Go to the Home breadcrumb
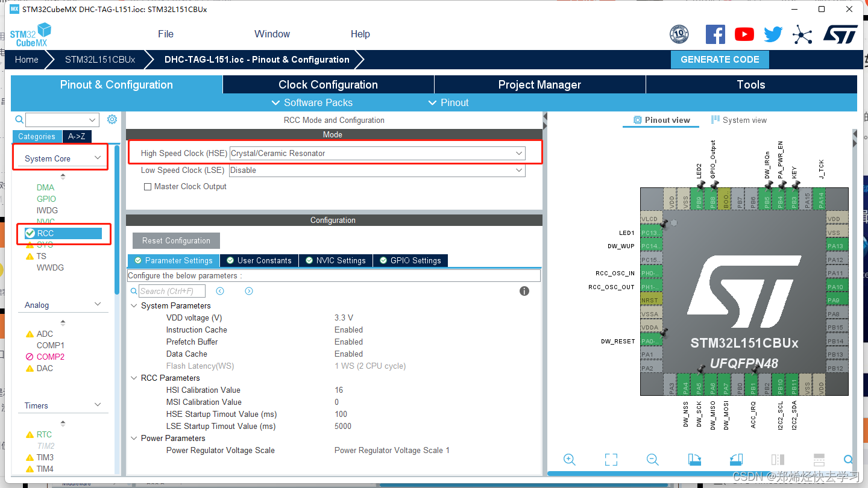Screen dimensions: 868x488 tap(27, 60)
